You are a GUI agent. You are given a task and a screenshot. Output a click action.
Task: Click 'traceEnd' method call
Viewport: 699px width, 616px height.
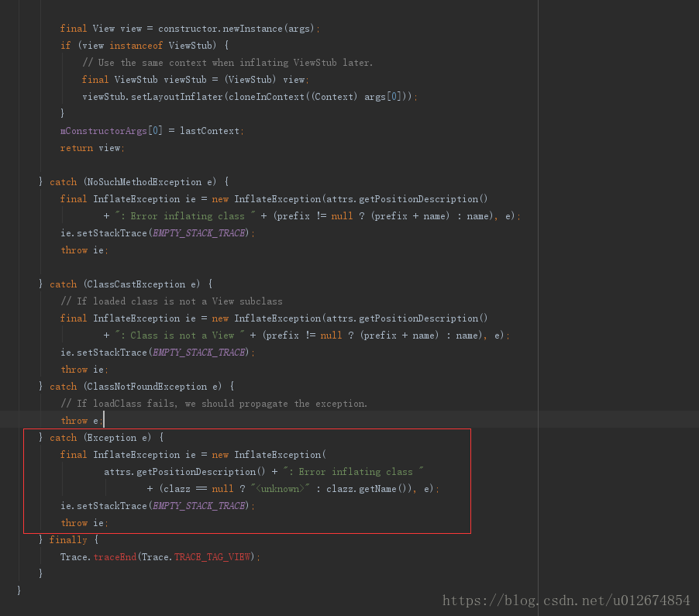(115, 557)
